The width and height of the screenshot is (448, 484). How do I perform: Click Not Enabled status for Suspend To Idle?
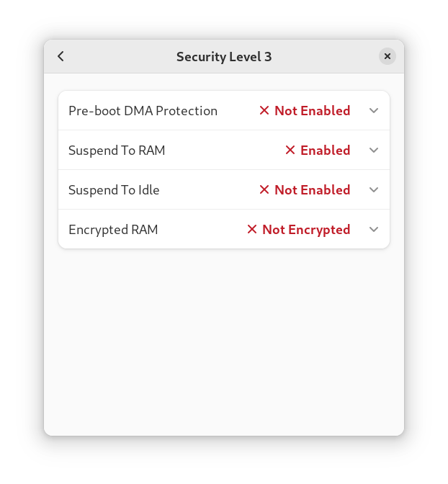click(312, 190)
